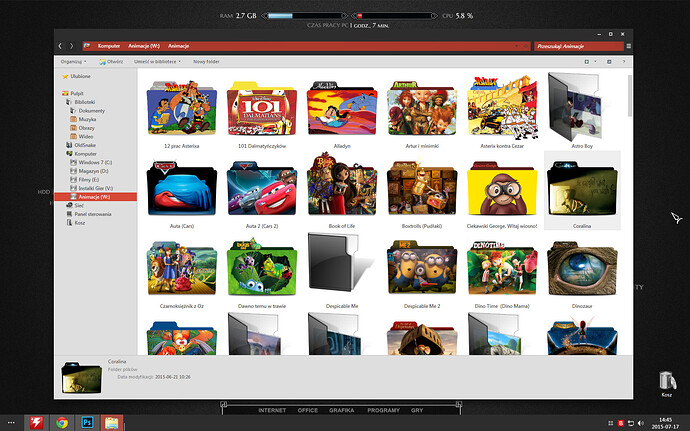Viewport: 690px width, 431px height.
Task: Open the PROGRAMY dock category
Action: pos(383,410)
